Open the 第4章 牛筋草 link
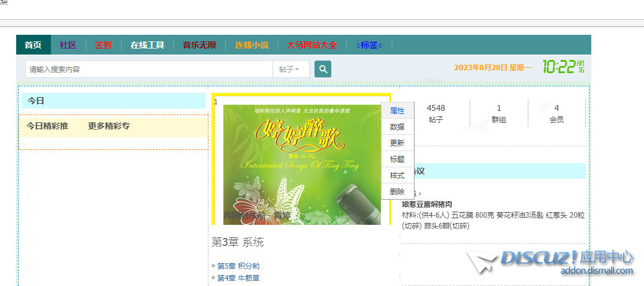The width and height of the screenshot is (644, 286). 238,278
